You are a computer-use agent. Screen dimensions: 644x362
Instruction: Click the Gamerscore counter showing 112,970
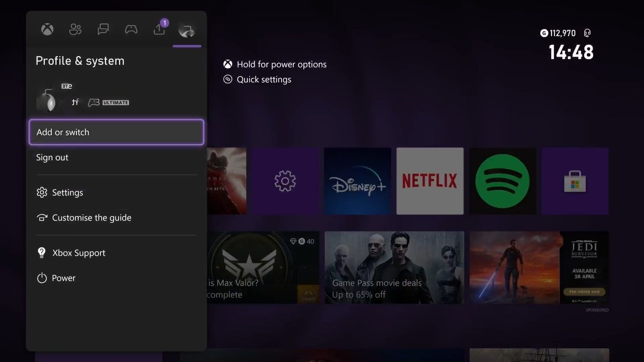click(558, 33)
